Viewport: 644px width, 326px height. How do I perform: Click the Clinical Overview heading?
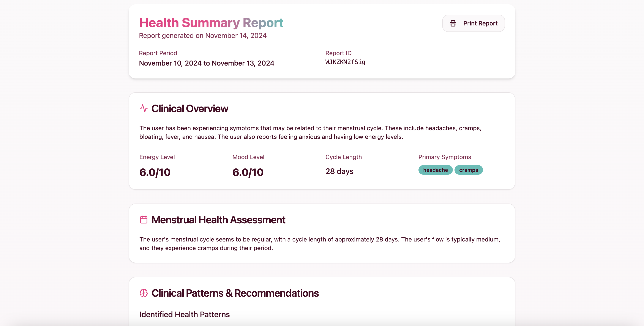coord(189,109)
